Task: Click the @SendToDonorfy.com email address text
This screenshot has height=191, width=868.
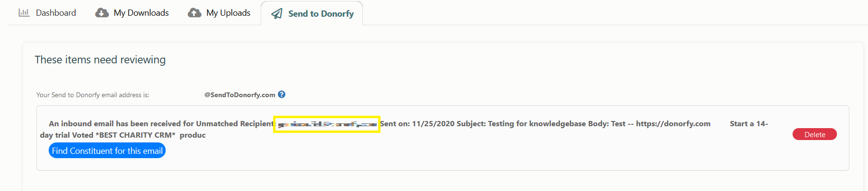Action: [240, 95]
